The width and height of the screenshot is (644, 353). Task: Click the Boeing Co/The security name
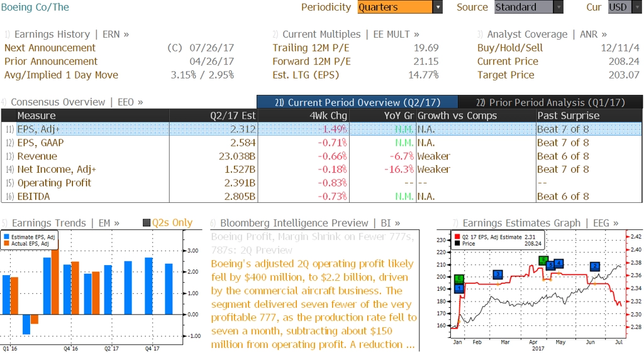point(35,8)
